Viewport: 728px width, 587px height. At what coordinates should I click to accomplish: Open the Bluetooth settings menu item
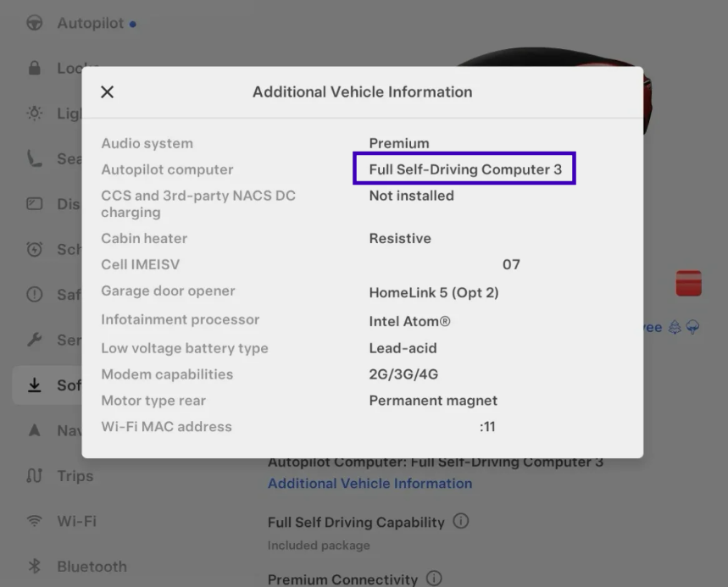92,567
